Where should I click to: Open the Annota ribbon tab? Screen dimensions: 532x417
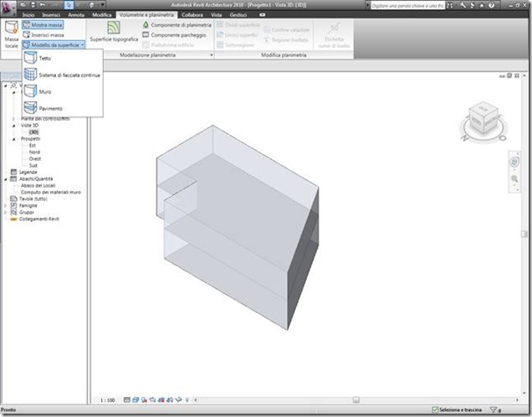76,15
